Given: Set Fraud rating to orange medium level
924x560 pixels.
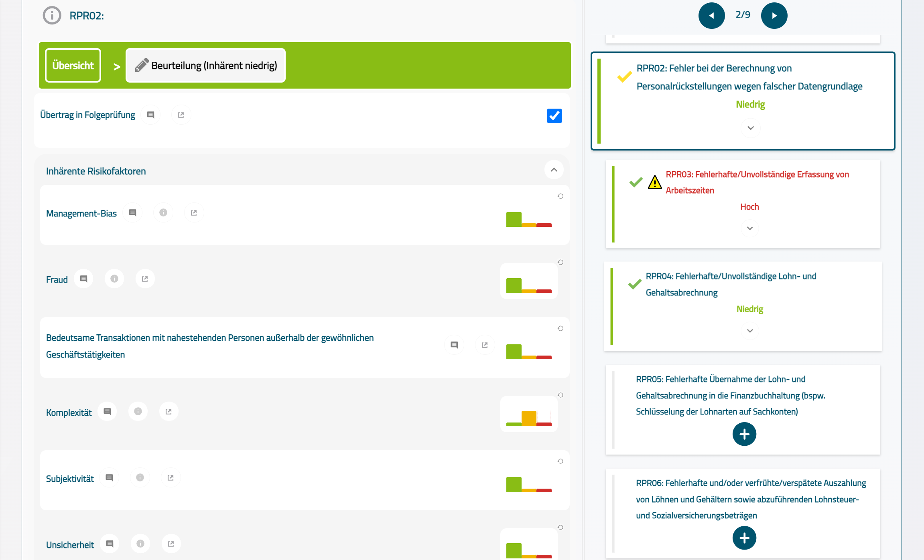Looking at the screenshot, I should (529, 290).
